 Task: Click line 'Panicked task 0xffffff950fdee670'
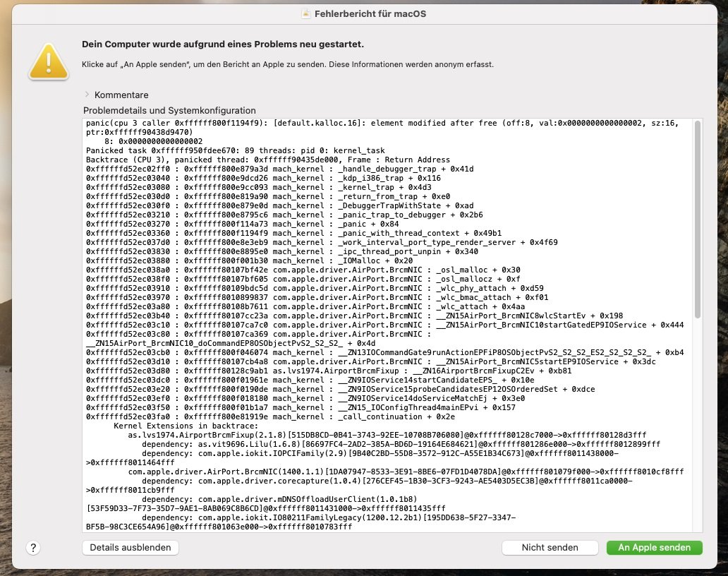(236, 150)
